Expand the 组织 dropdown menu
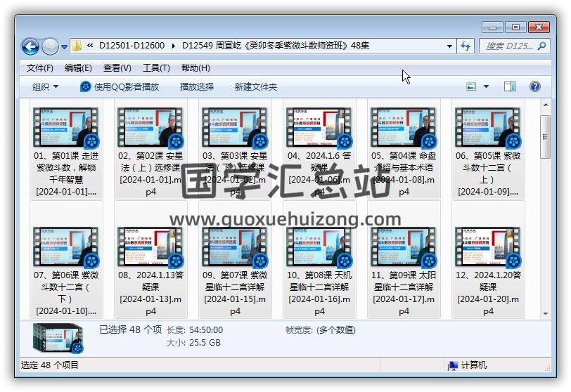This screenshot has height=392, width=571. (46, 86)
